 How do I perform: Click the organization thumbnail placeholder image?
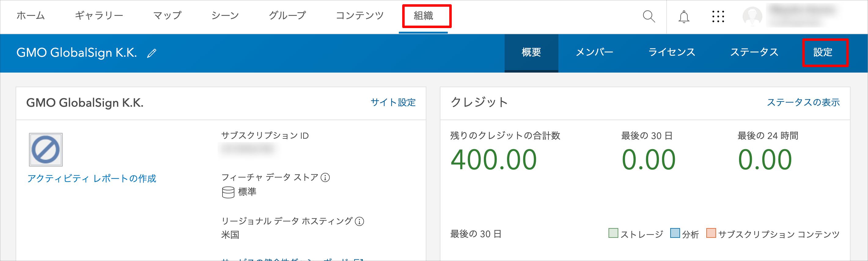point(46,150)
